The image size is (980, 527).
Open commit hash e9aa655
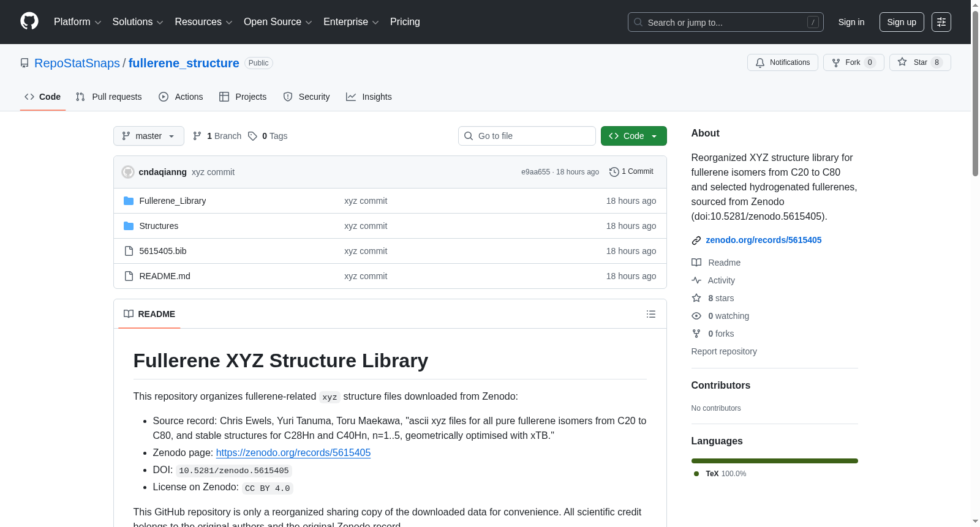[536, 172]
